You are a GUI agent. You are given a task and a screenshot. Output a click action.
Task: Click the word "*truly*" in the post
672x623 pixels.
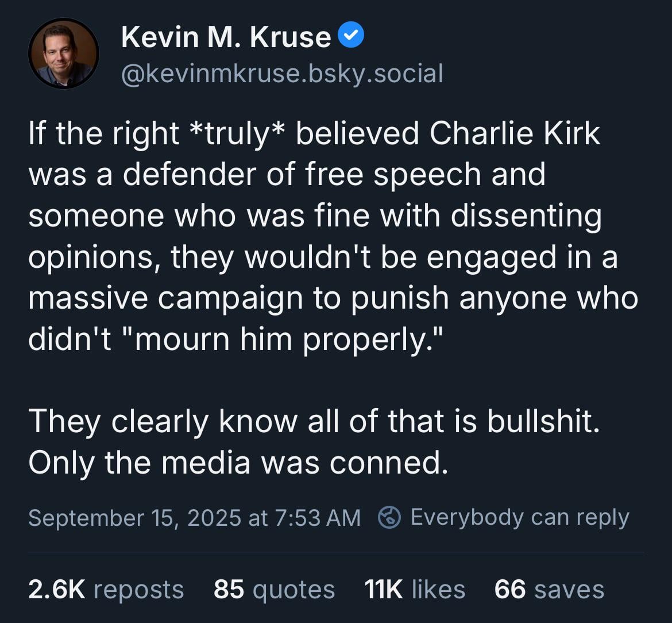[x=238, y=134]
